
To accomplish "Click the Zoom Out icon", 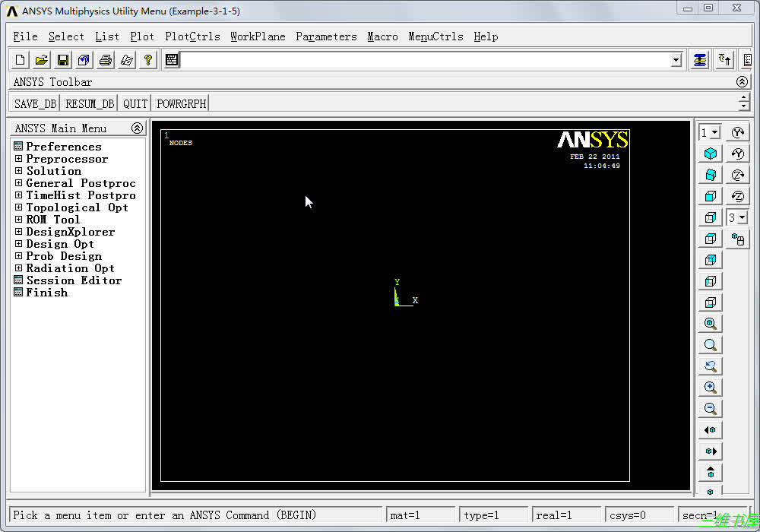I will [x=710, y=408].
